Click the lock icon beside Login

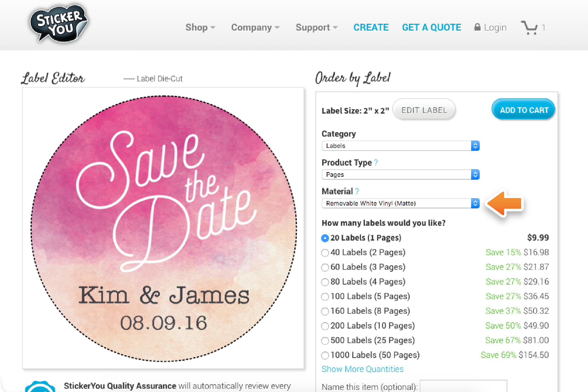(477, 27)
